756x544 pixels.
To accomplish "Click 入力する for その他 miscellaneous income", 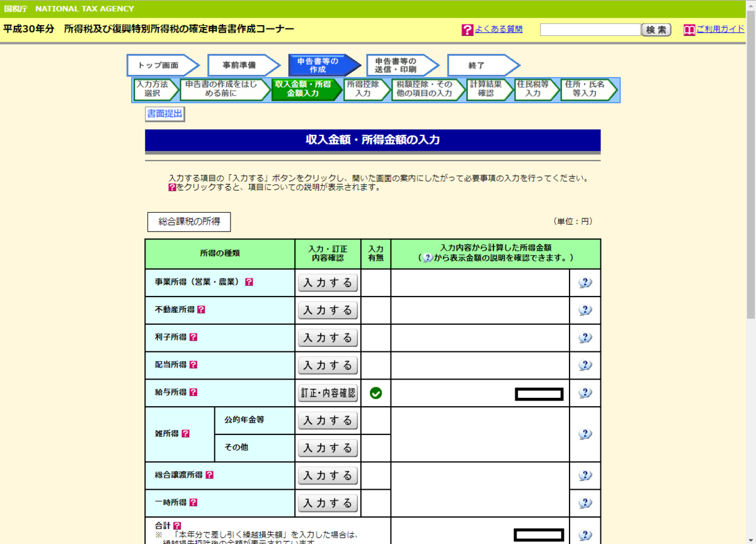I will tap(328, 448).
